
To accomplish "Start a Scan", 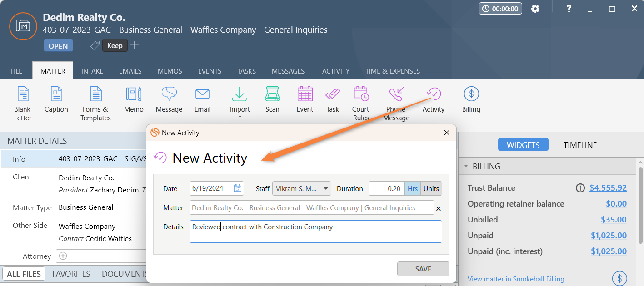I will (272, 100).
